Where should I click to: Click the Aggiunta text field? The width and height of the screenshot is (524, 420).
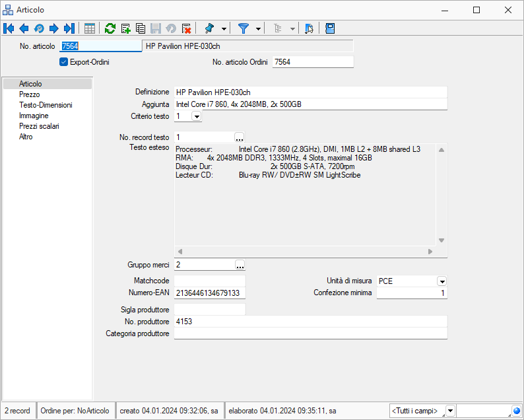[310, 104]
